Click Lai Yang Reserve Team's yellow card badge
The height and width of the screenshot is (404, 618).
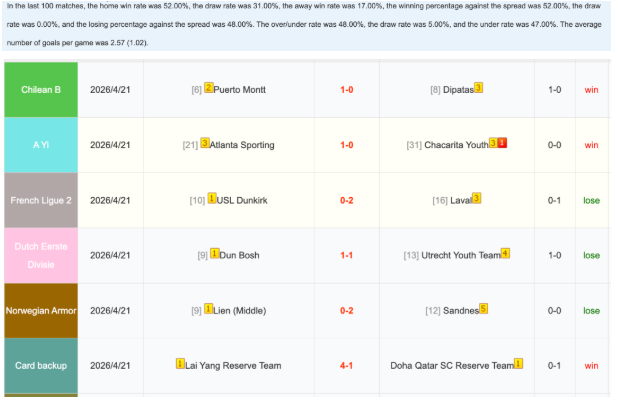coord(180,363)
